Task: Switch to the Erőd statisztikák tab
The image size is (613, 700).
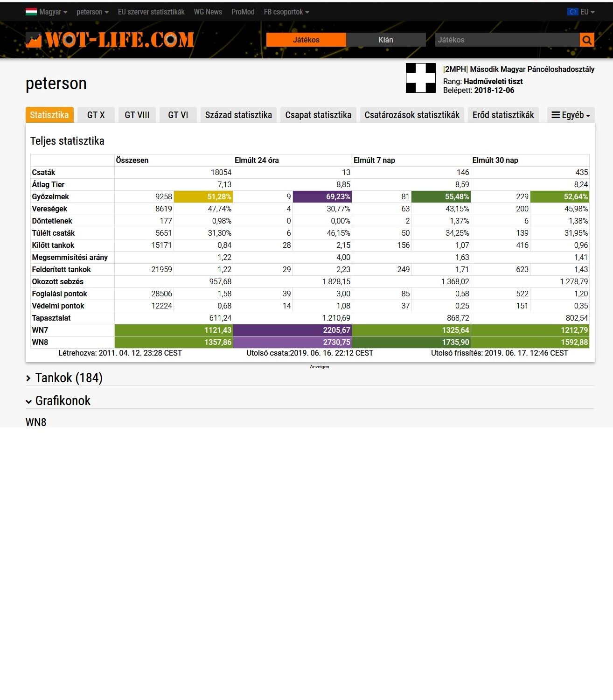Action: click(x=503, y=115)
